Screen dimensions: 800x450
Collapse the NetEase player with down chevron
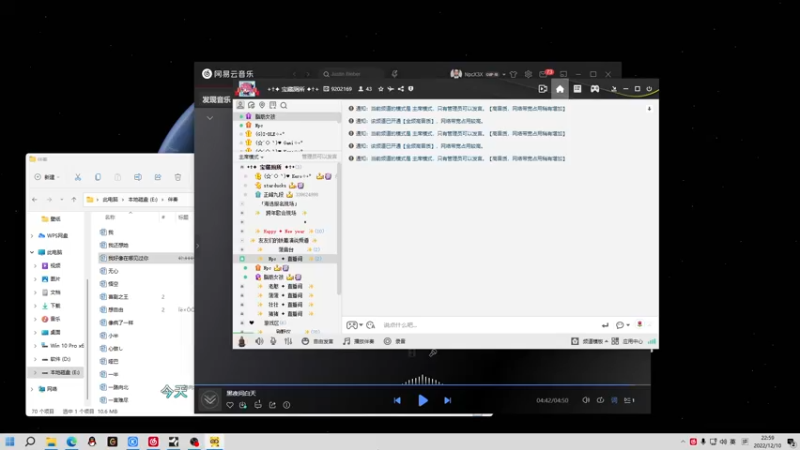(210, 400)
